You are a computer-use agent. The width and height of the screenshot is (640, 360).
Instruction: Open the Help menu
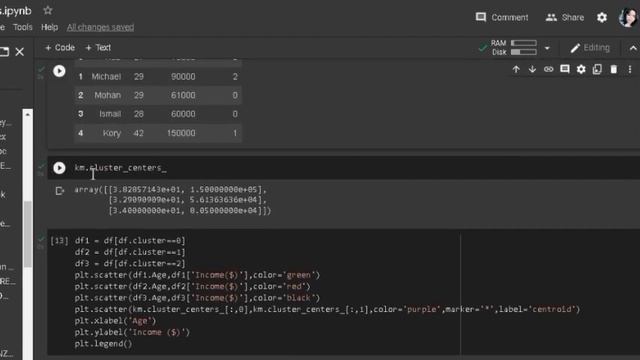pos(49,27)
